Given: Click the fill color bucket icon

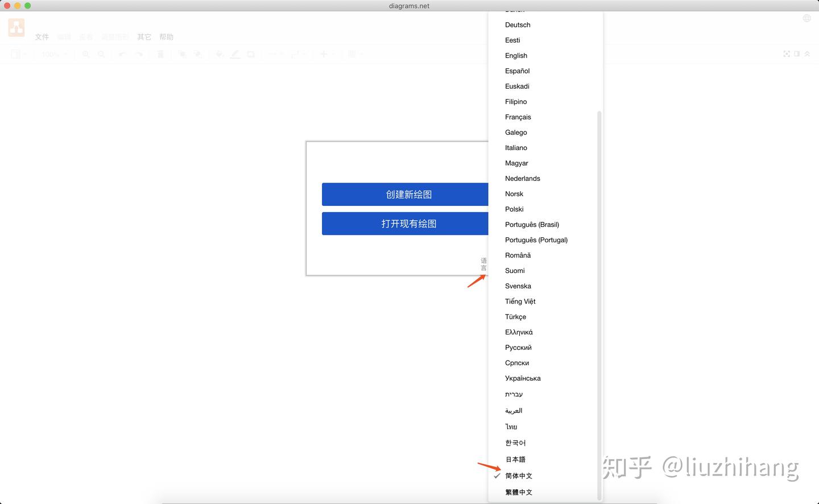Looking at the screenshot, I should click(220, 54).
